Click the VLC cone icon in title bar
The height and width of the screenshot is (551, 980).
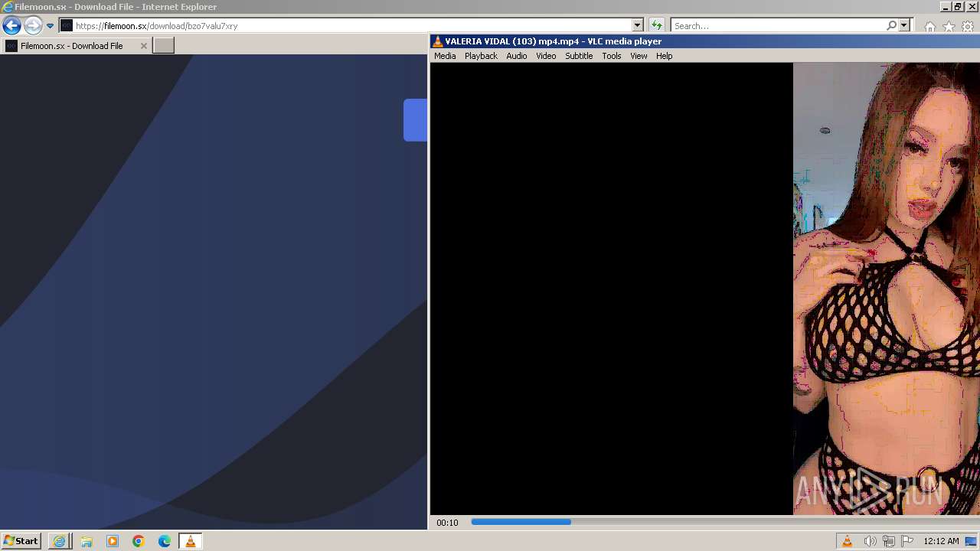(437, 41)
